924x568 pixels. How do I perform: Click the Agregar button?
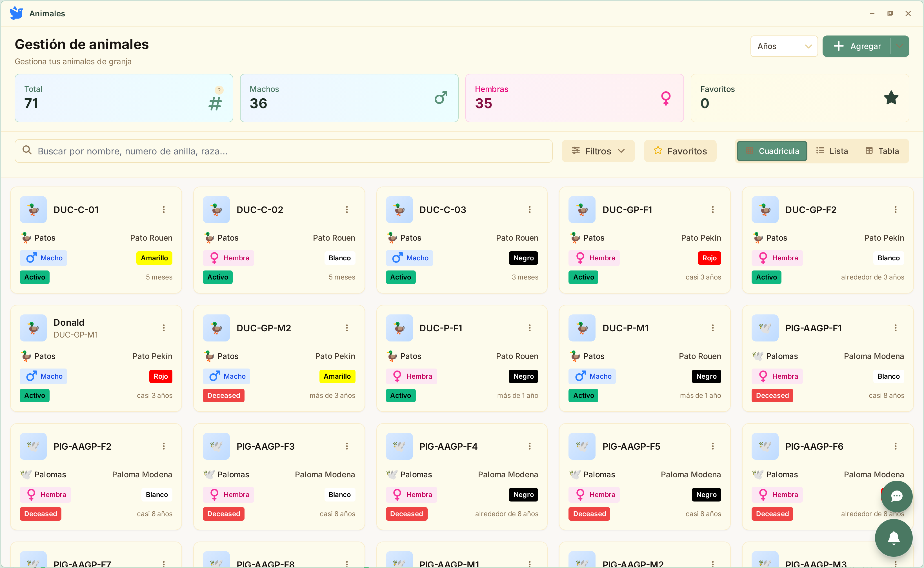point(857,46)
